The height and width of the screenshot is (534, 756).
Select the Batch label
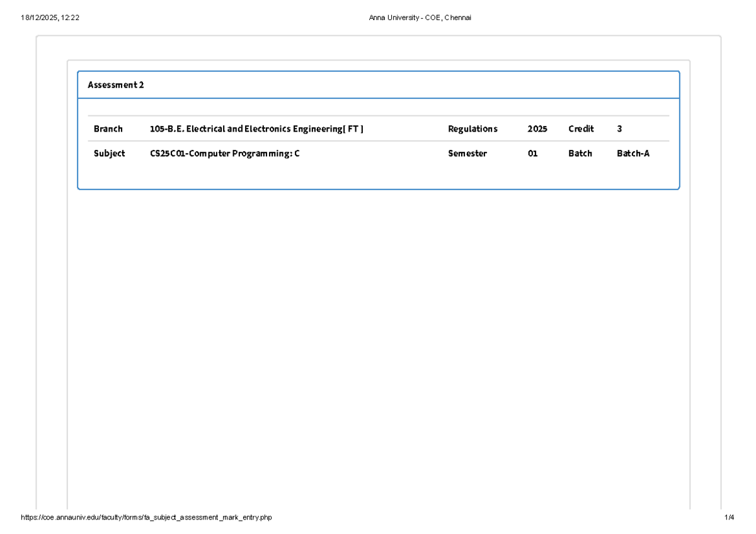(x=580, y=153)
